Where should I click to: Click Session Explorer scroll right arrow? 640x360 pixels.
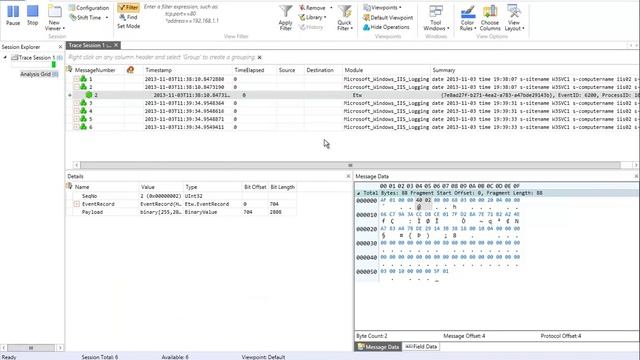click(60, 348)
